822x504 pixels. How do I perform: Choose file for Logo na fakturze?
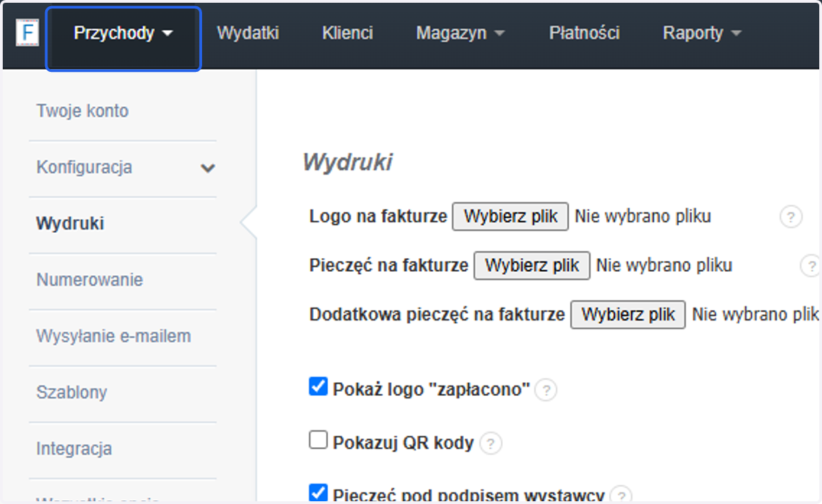coord(510,216)
